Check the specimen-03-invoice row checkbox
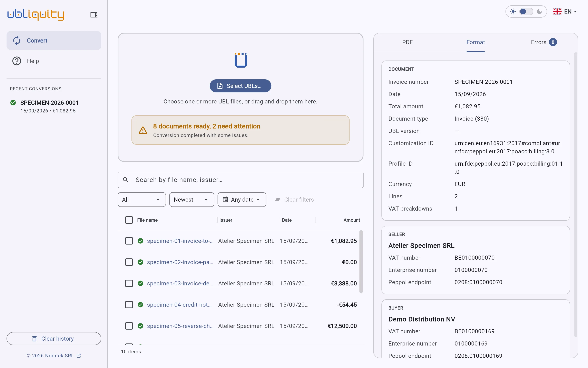588x368 pixels. (x=129, y=283)
